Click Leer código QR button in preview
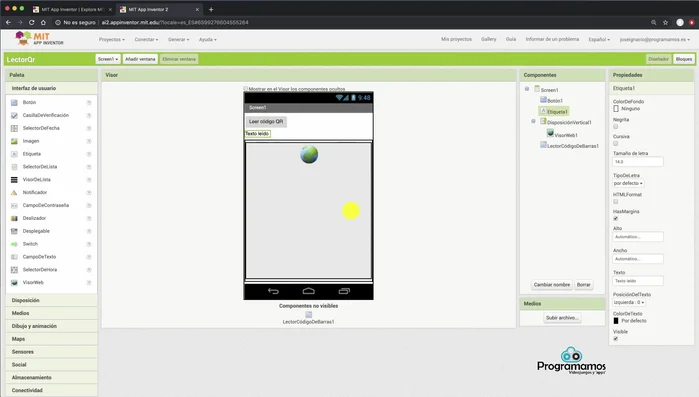699x397 pixels. pos(266,121)
